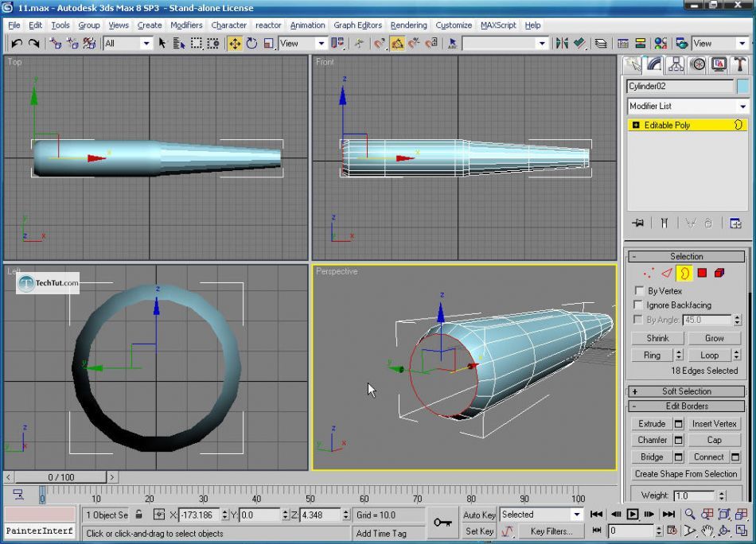Open the File menu
Screen dimensions: 756x544
[14, 25]
